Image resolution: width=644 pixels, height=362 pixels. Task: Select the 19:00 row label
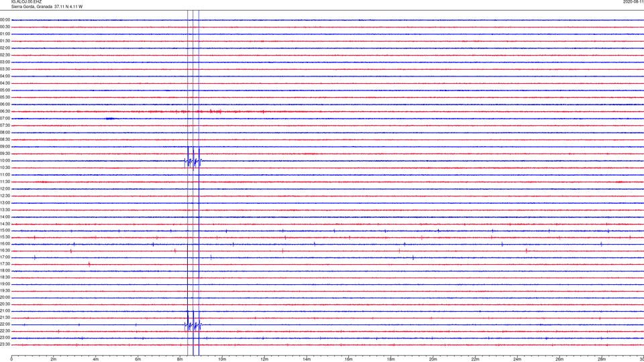click(5, 284)
